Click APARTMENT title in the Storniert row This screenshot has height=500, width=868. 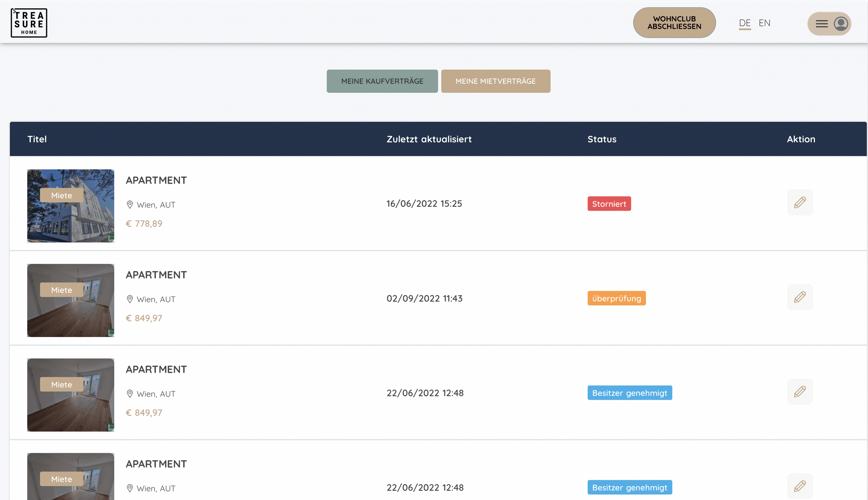156,180
